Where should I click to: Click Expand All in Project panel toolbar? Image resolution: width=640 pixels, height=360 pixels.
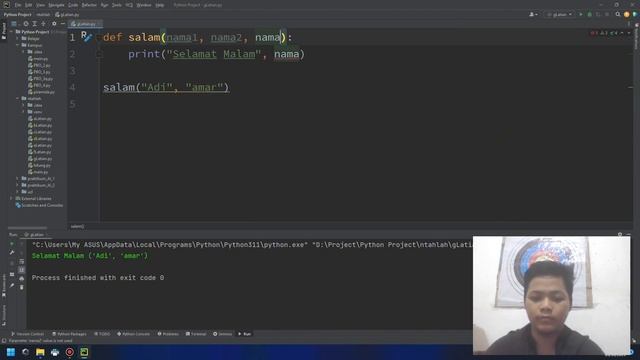pyautogui.click(x=35, y=24)
